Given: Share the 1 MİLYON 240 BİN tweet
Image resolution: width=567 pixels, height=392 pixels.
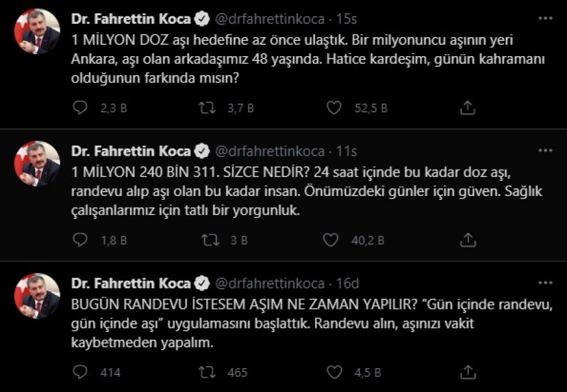Looking at the screenshot, I should coord(467,240).
